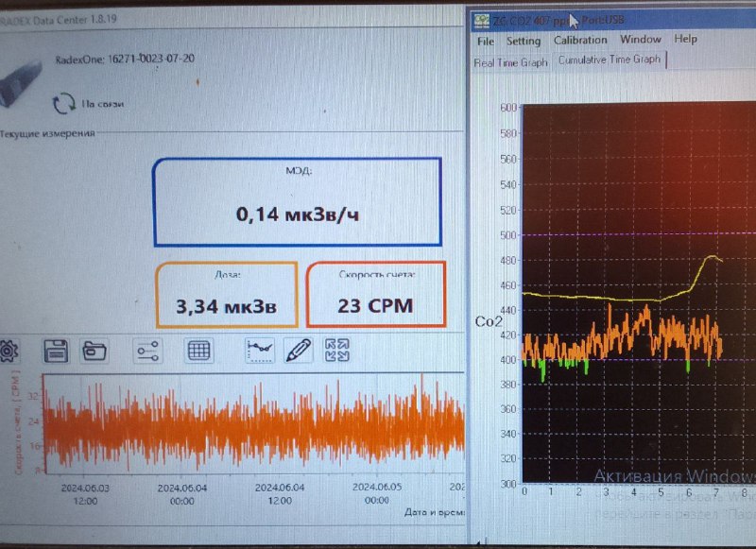Click the 300 value on CO2 axis

pyautogui.click(x=508, y=484)
